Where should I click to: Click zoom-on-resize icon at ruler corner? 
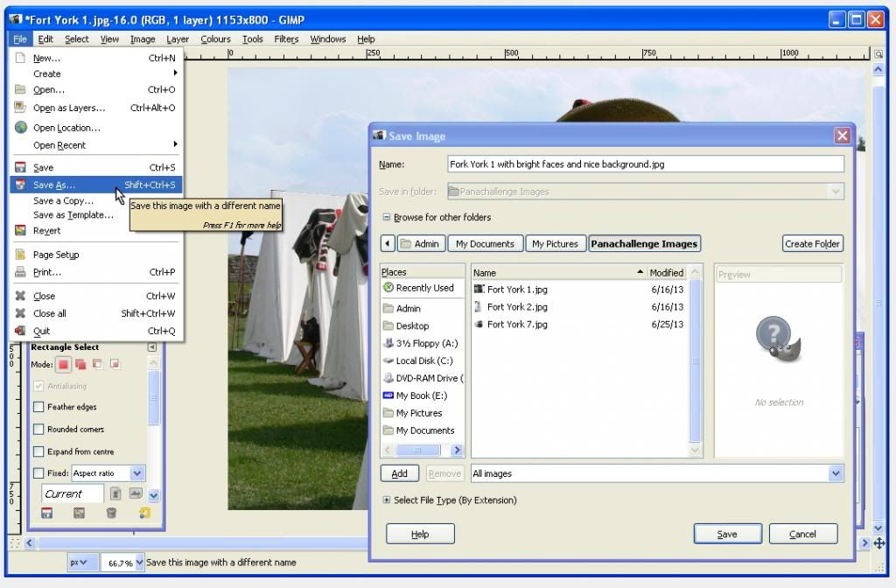pos(878,53)
